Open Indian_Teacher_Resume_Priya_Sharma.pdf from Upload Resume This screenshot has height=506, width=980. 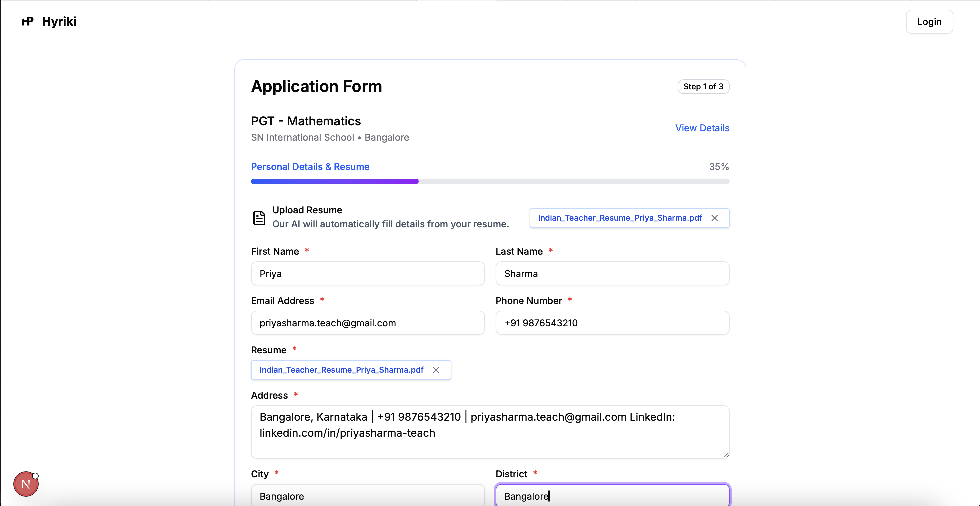tap(619, 218)
